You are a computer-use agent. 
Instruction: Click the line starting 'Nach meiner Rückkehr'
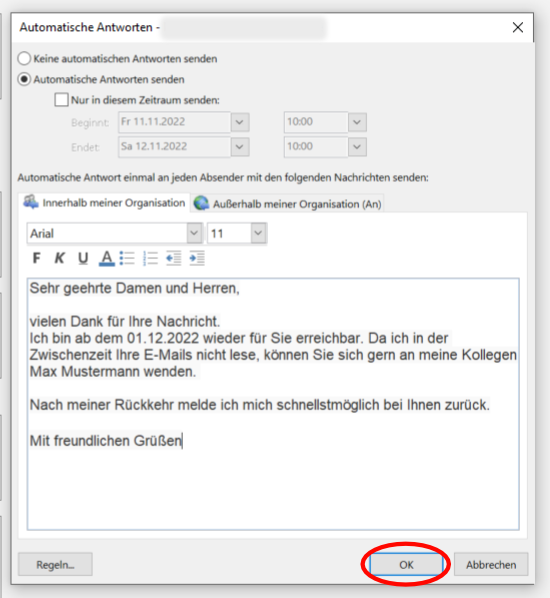click(260, 405)
